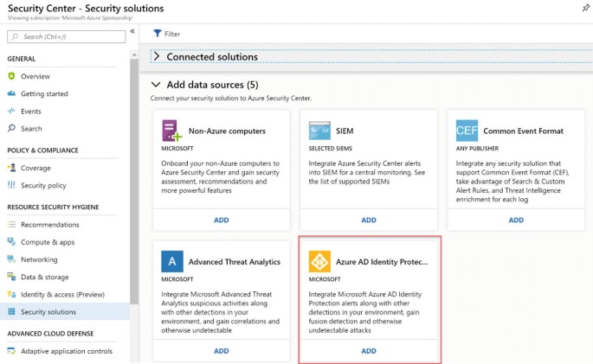Click the Filter button label
This screenshot has height=364, width=593.
pyautogui.click(x=172, y=34)
